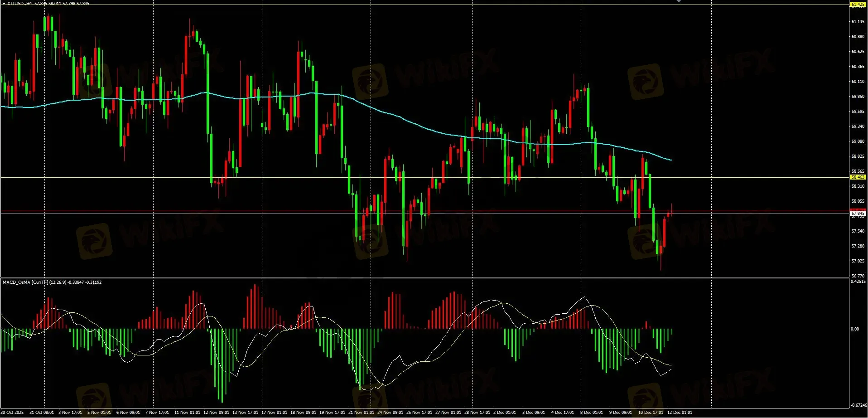868x418 pixels.
Task: Click the 21 Nov 01:01 time label
Action: (361, 413)
